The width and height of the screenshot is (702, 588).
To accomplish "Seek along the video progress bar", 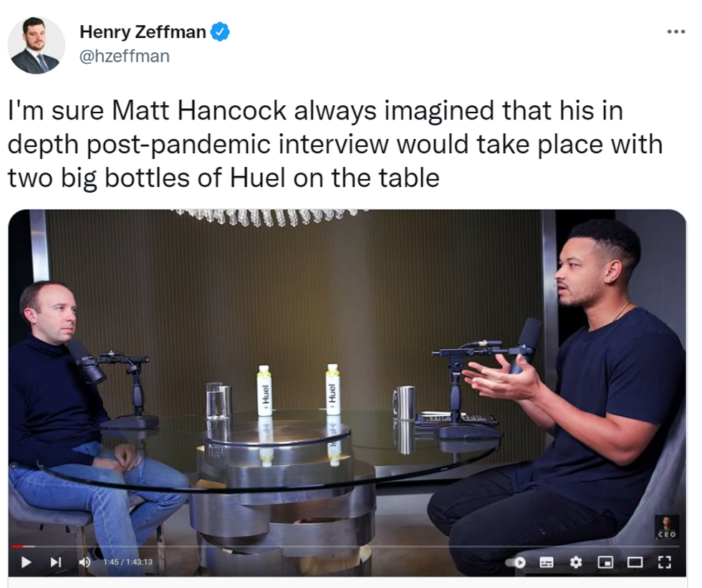I will [x=346, y=546].
